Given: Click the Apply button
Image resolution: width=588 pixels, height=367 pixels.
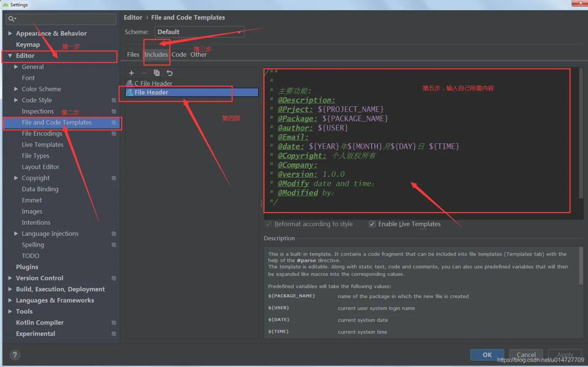Looking at the screenshot, I should tap(565, 355).
